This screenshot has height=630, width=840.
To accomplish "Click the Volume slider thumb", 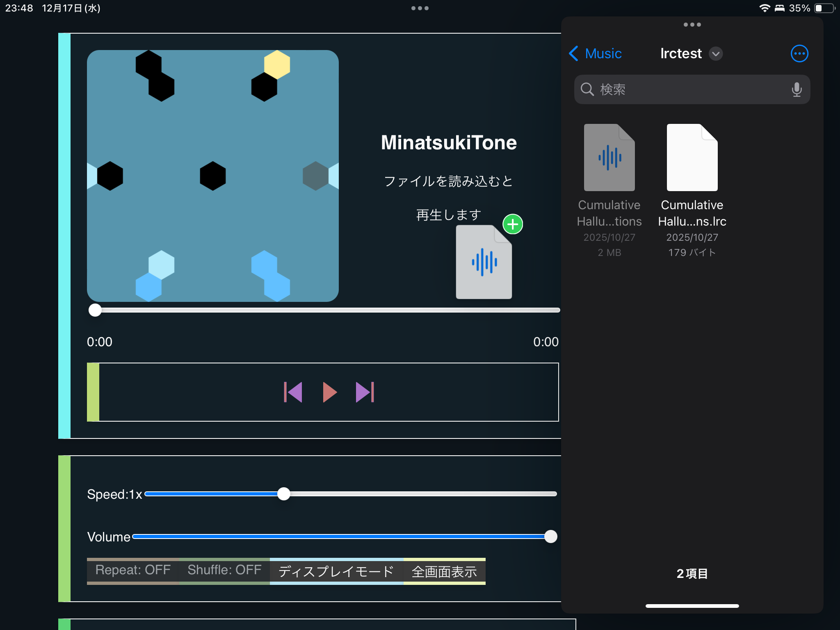I will pyautogui.click(x=551, y=536).
